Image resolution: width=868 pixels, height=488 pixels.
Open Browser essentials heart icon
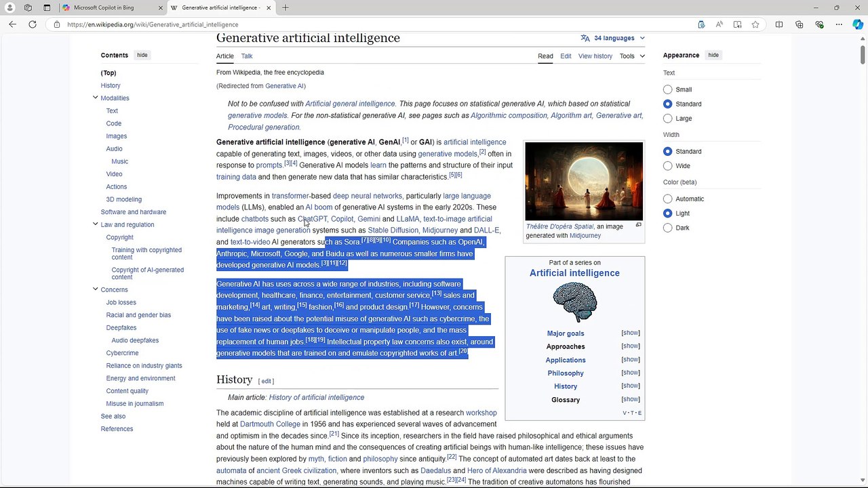click(x=819, y=24)
